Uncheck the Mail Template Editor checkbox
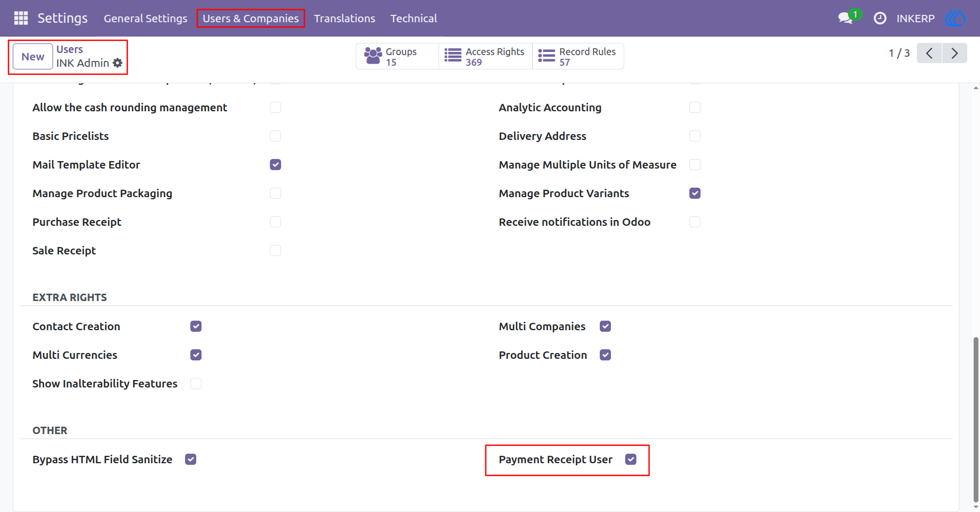 click(275, 165)
